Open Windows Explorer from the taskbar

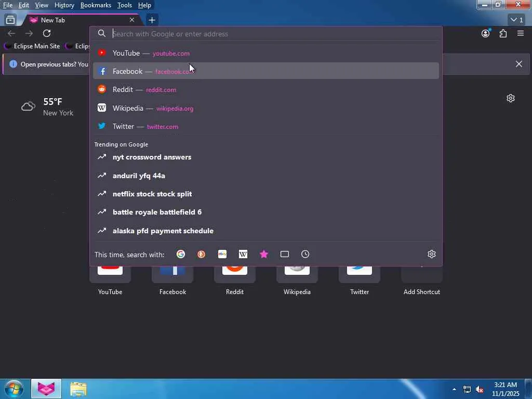coord(78,389)
